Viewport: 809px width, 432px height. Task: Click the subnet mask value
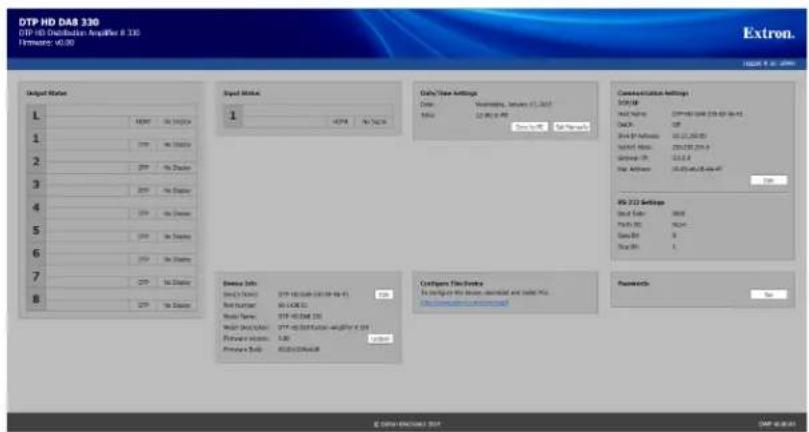tap(691, 147)
